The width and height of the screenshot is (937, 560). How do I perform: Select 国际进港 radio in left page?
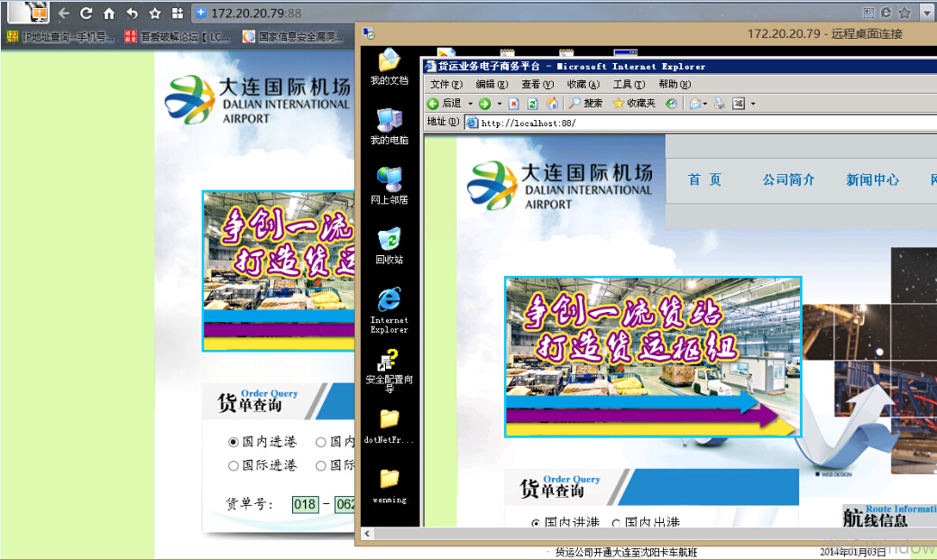(x=233, y=465)
